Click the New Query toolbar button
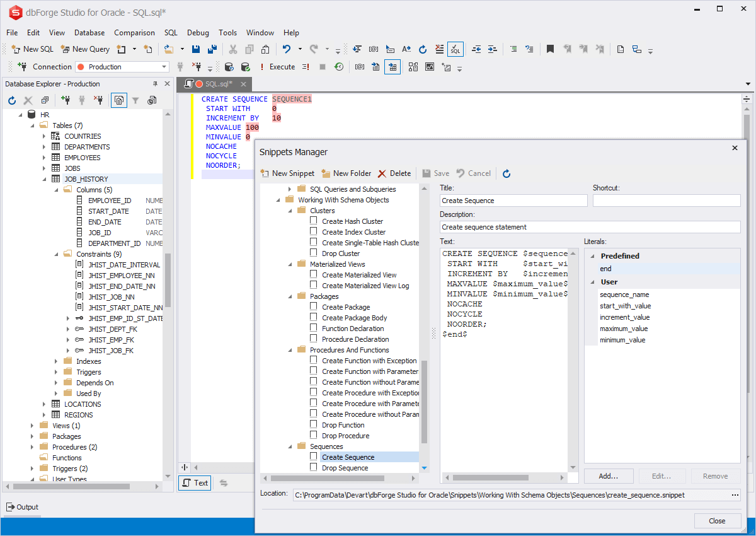756x536 pixels. tap(85, 49)
